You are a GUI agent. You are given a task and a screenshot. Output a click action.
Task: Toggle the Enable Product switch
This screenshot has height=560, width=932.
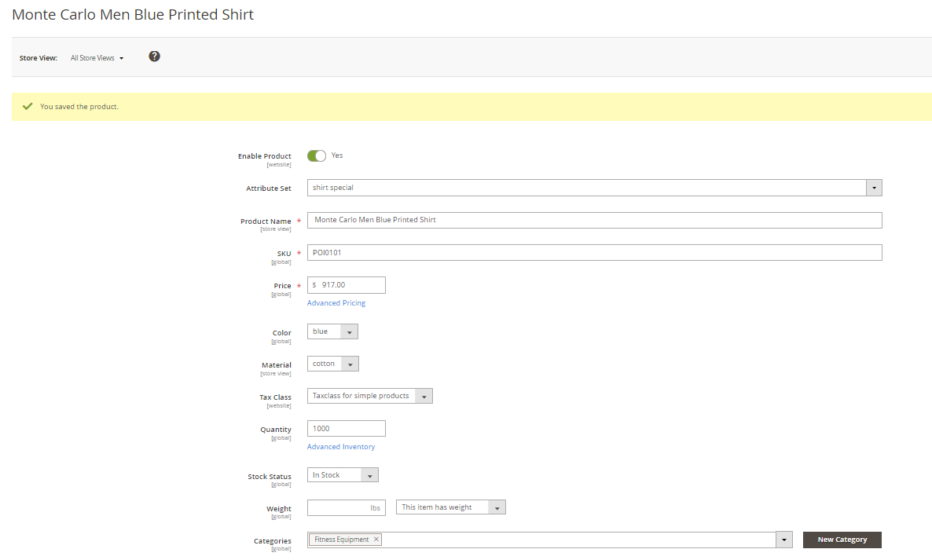pyautogui.click(x=317, y=156)
